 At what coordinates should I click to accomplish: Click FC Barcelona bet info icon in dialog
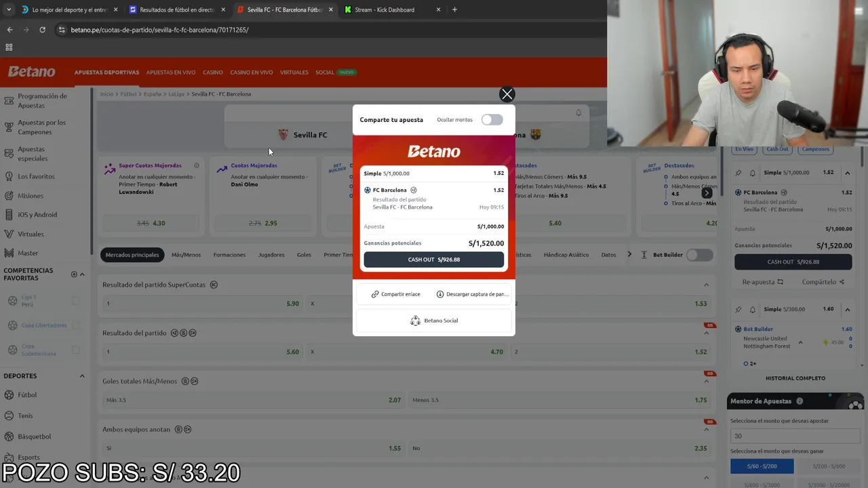pos(414,190)
